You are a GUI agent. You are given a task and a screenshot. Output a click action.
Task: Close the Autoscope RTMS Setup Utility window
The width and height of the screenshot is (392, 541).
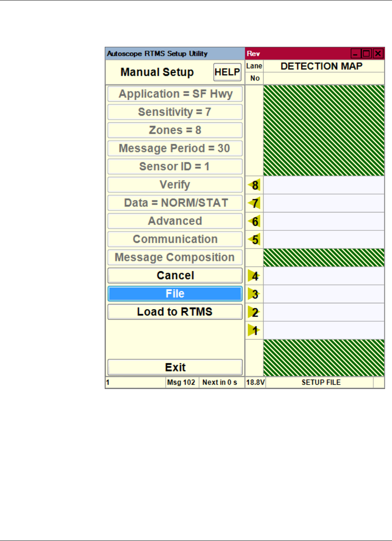pyautogui.click(x=378, y=53)
